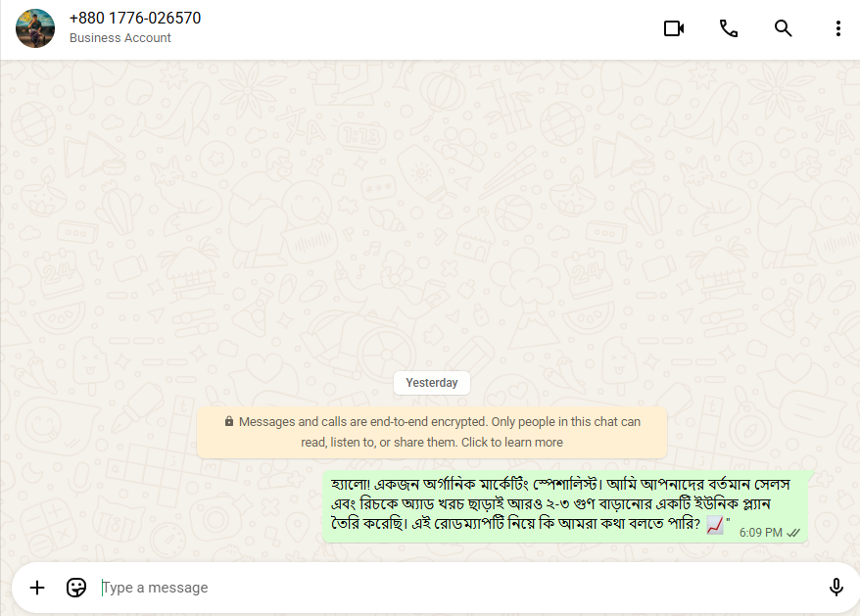The image size is (860, 616).
Task: Click the double check delivery marks
Action: point(793,533)
